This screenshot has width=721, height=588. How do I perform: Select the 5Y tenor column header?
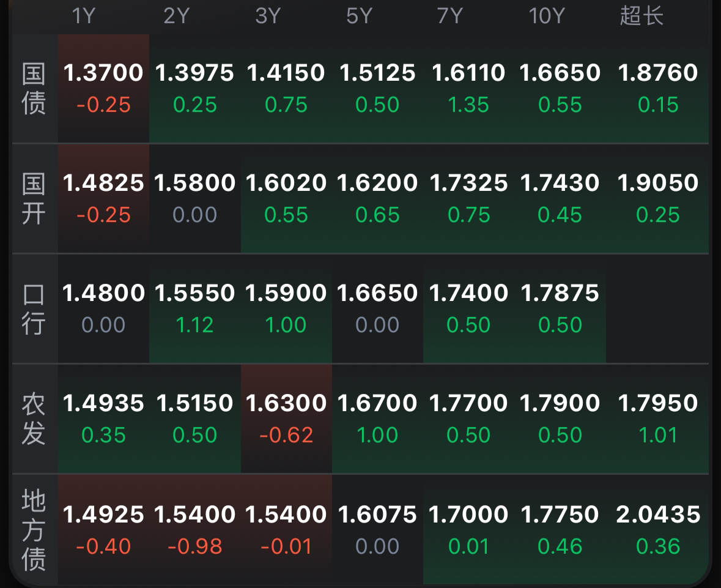pos(359,16)
